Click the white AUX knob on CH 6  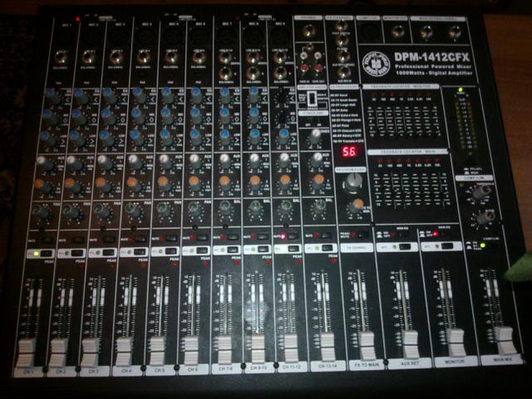tap(195, 161)
